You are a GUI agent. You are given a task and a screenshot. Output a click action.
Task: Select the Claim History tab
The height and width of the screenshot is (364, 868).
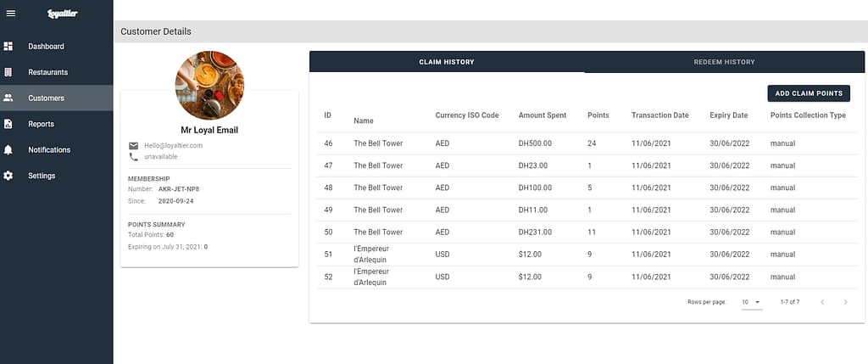click(x=447, y=62)
